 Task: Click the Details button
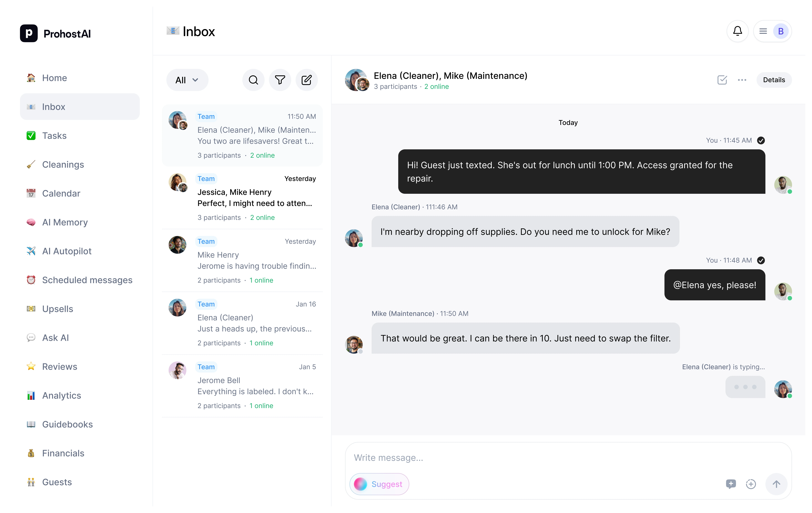click(x=774, y=80)
